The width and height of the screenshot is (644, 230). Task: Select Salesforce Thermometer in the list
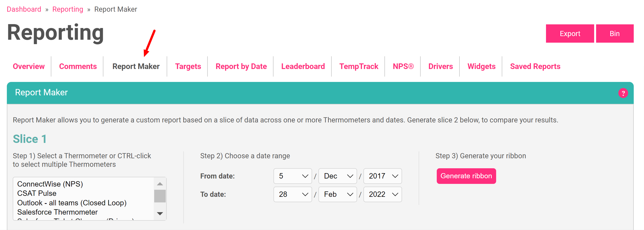click(57, 212)
